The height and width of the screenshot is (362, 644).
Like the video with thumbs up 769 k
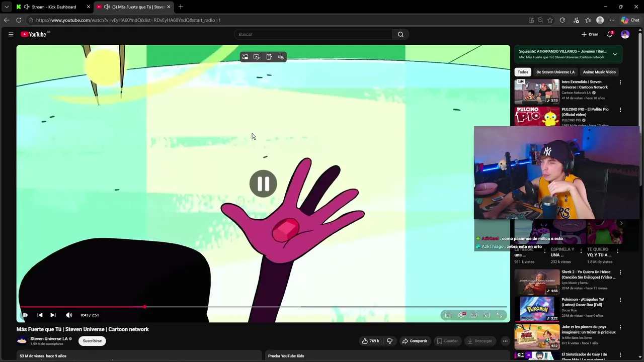pyautogui.click(x=371, y=341)
